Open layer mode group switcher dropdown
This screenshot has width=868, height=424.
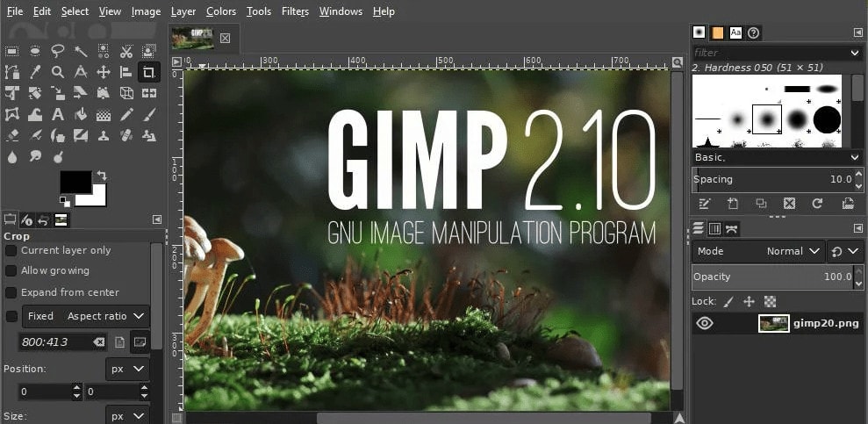pos(845,251)
